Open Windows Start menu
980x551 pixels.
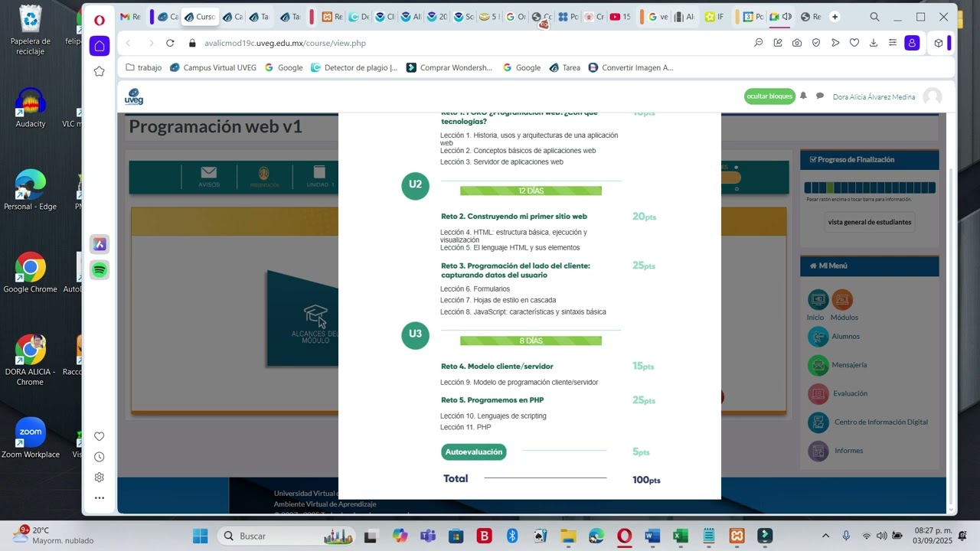point(200,536)
